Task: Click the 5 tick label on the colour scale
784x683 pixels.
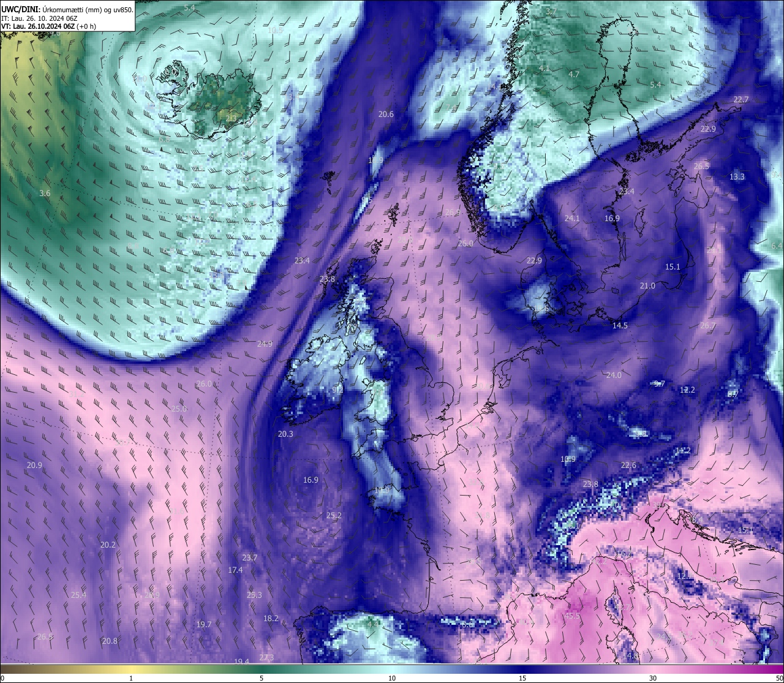Action: (x=262, y=678)
